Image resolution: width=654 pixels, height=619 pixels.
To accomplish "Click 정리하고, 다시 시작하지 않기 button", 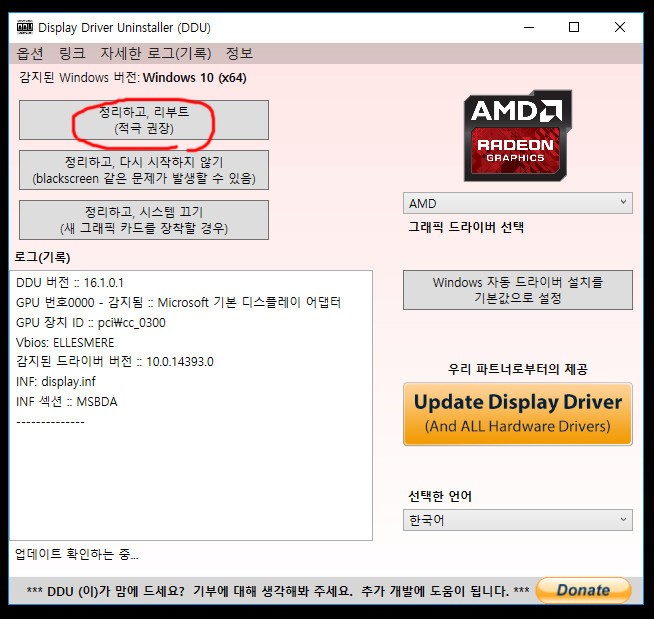I will [x=144, y=170].
